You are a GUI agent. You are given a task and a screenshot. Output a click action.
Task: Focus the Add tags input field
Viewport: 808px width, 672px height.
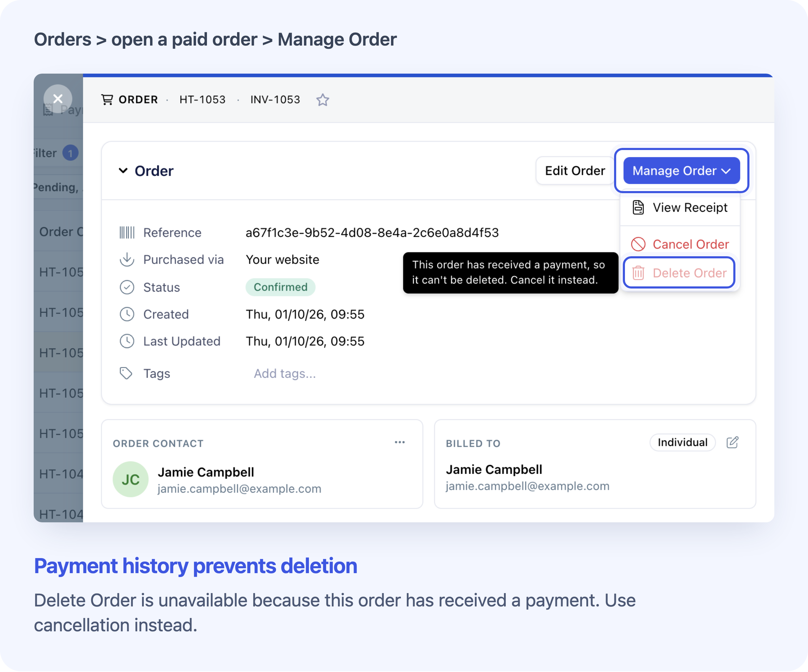[x=285, y=373]
